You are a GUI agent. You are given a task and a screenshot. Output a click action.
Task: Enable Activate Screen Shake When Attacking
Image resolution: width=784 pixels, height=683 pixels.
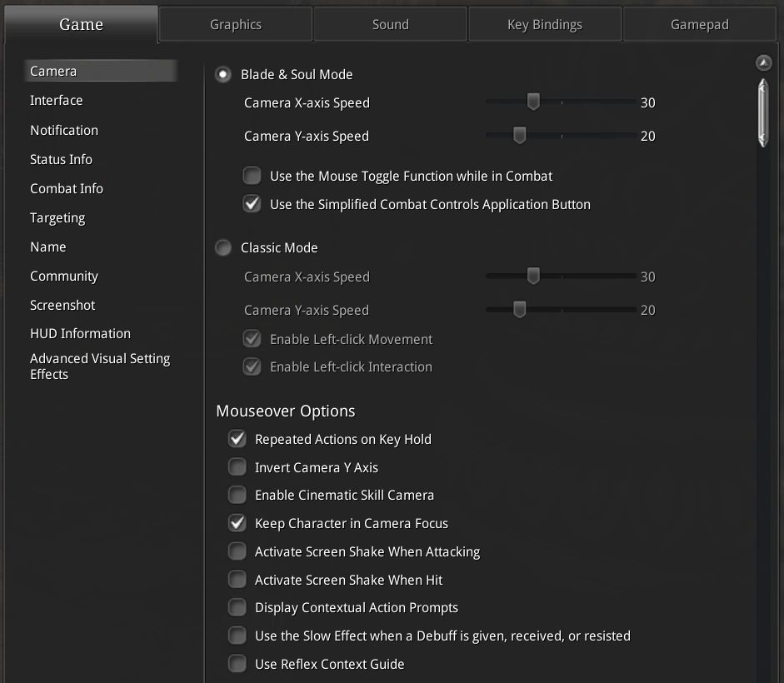(x=237, y=551)
